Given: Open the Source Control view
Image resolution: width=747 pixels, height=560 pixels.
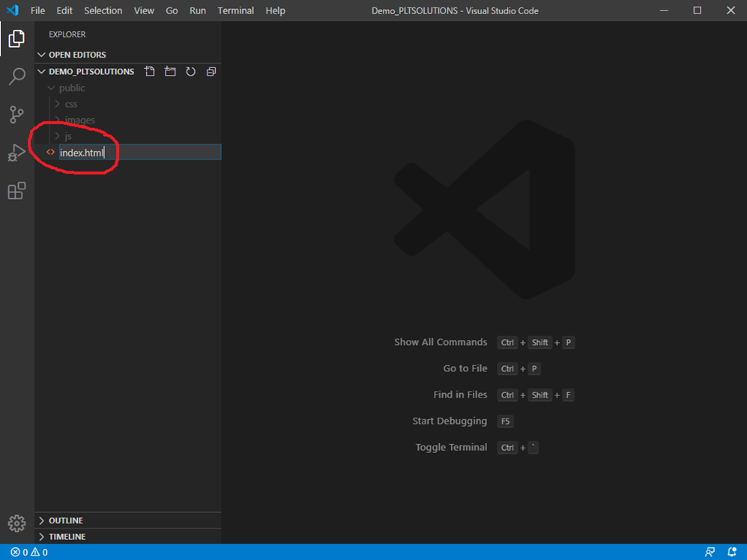Looking at the screenshot, I should (16, 115).
